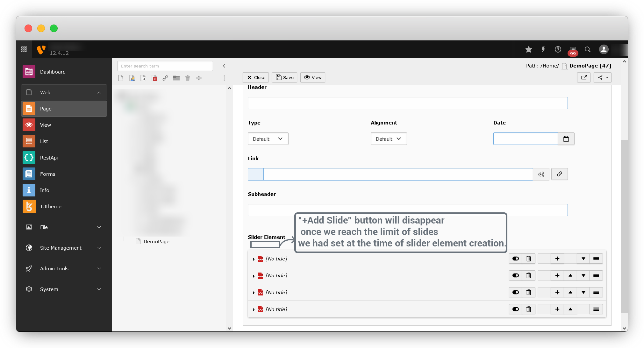Viewport: 644px width, 348px height.
Task: Click the Save button
Action: coord(284,77)
